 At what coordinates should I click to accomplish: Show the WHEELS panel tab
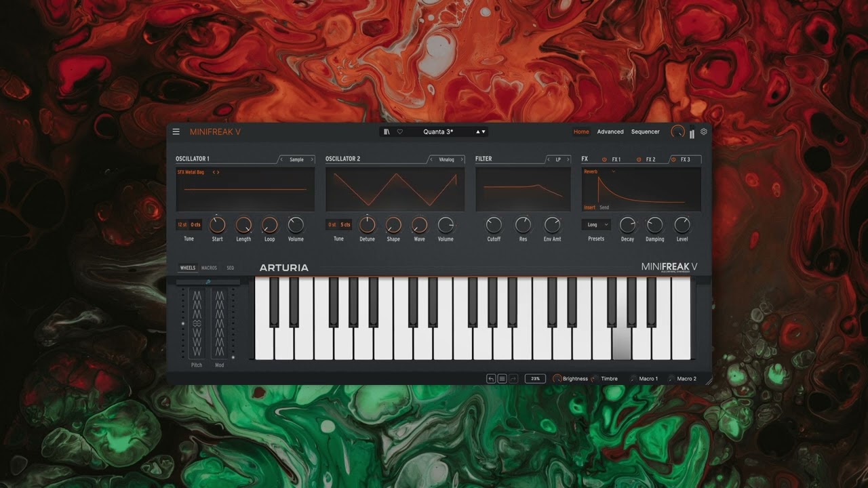click(x=188, y=268)
